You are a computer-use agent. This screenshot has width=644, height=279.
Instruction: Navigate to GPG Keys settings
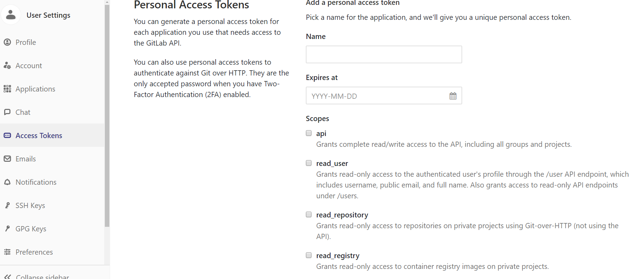point(31,229)
